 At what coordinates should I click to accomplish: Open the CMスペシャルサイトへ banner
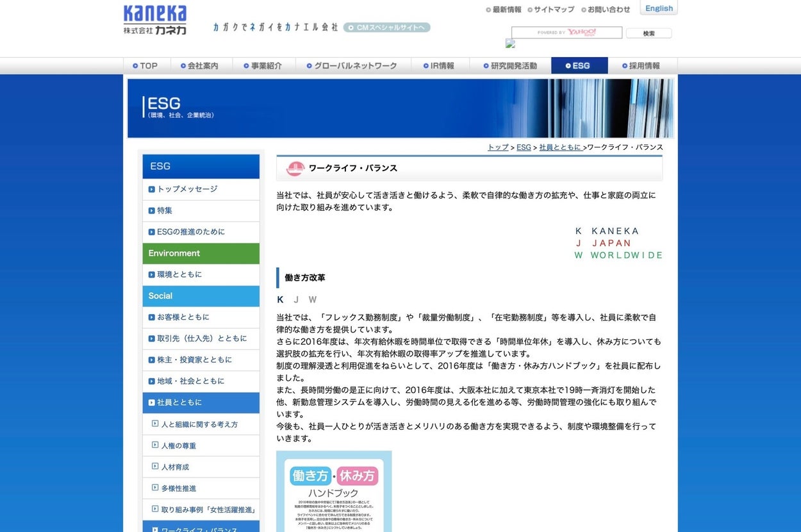click(x=386, y=28)
